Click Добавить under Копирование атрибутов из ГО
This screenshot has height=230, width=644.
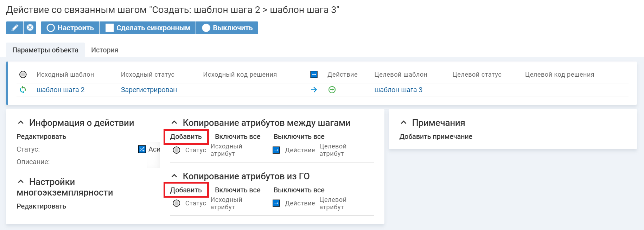point(186,190)
